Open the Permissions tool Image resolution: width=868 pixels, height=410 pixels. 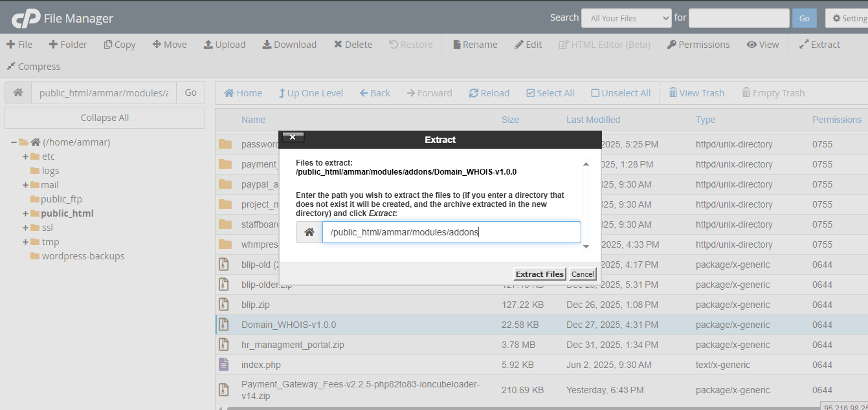tap(698, 45)
